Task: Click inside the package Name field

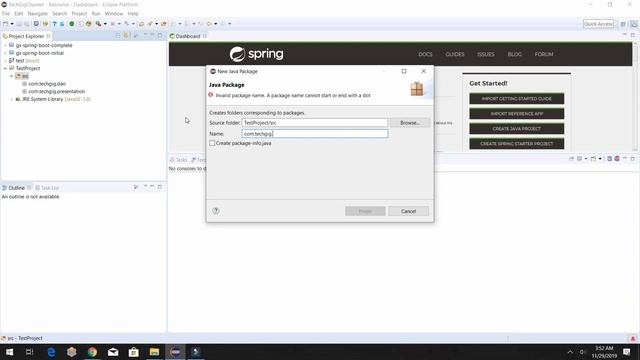Action: [x=314, y=133]
